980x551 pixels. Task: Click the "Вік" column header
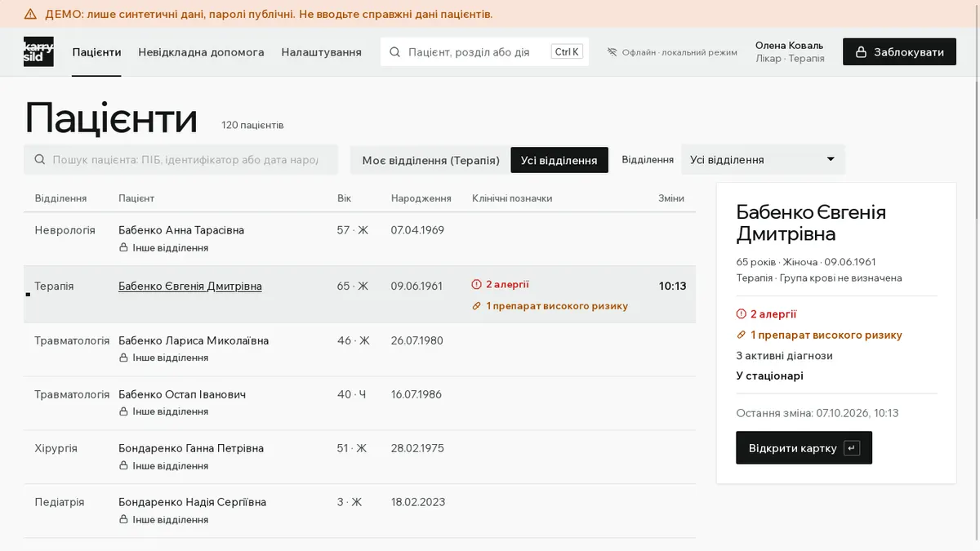pos(344,198)
